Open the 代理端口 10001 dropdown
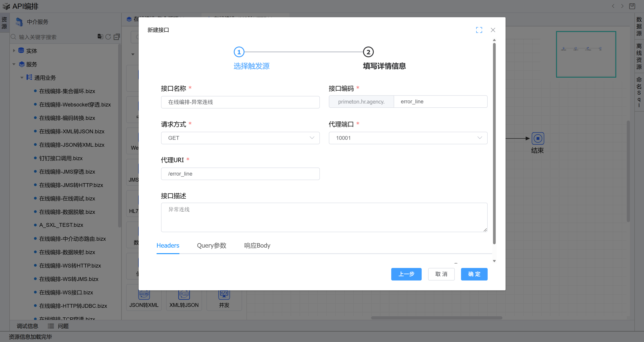 click(408, 138)
